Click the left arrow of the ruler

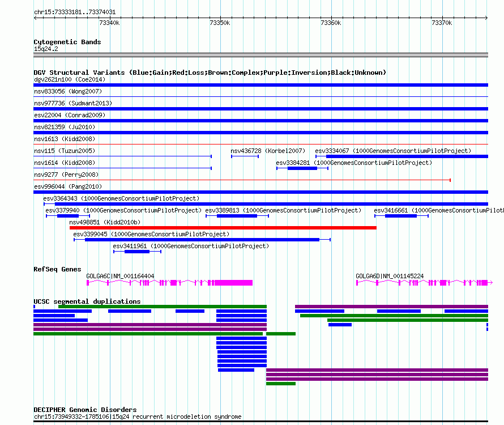coord(35,18)
